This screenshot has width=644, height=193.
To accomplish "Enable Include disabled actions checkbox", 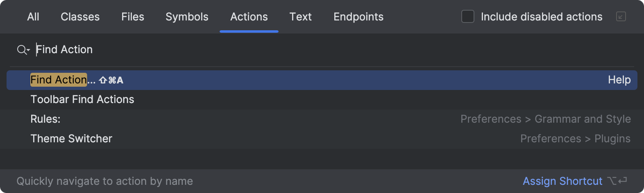I will tap(467, 17).
